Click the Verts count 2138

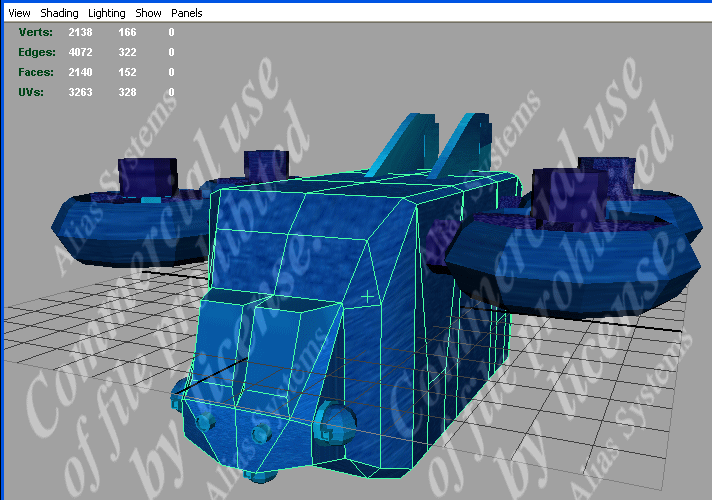tap(80, 32)
